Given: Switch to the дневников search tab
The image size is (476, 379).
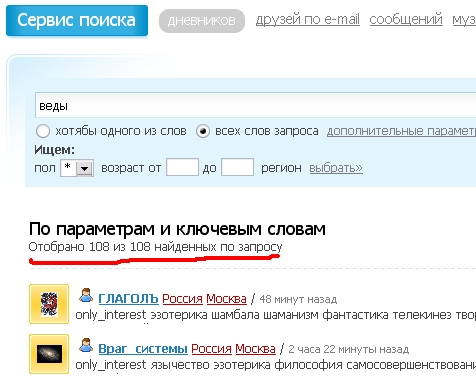Looking at the screenshot, I should point(202,21).
